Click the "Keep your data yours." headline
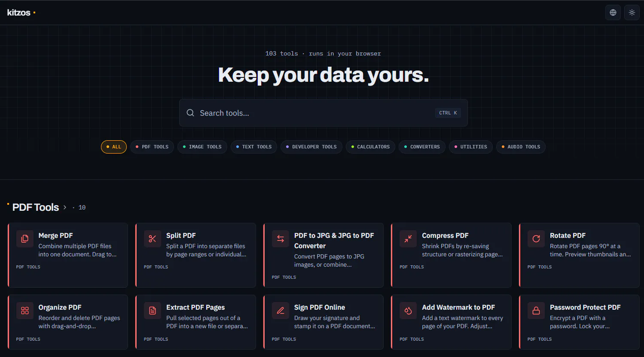This screenshot has width=644, height=357. tap(324, 75)
